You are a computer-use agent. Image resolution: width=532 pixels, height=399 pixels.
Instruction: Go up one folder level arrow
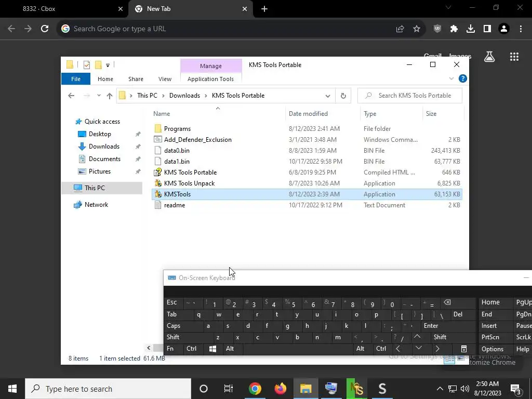[x=109, y=96]
